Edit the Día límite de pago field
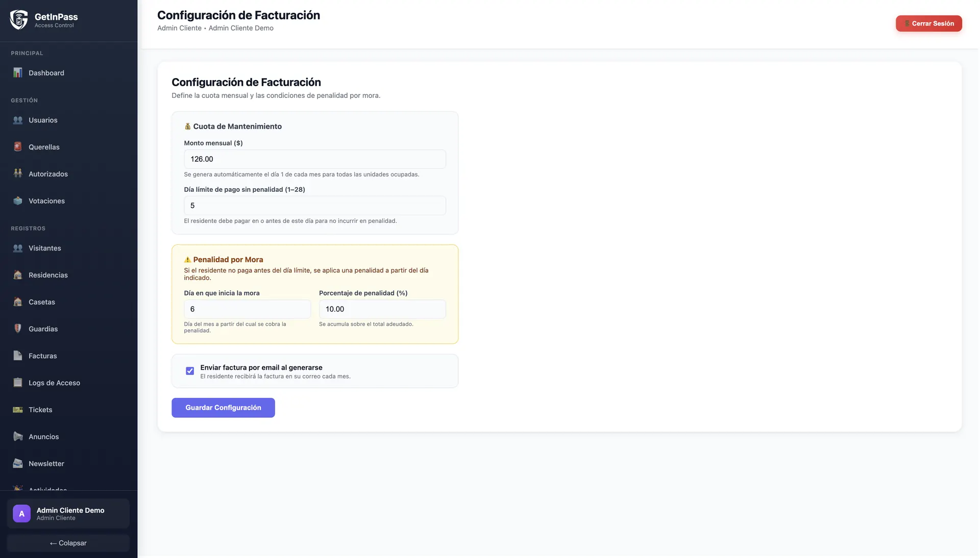Screen dimensions: 980x558 point(315,206)
